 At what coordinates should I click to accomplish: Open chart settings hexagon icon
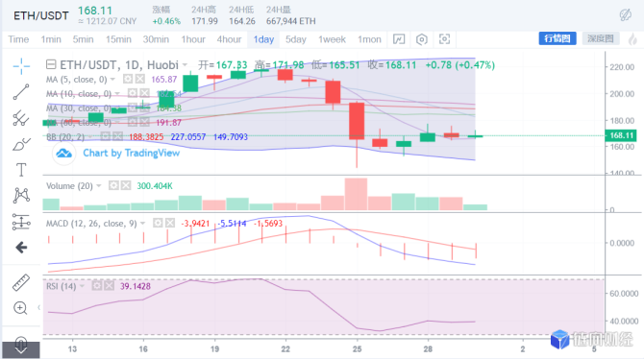[x=421, y=39]
